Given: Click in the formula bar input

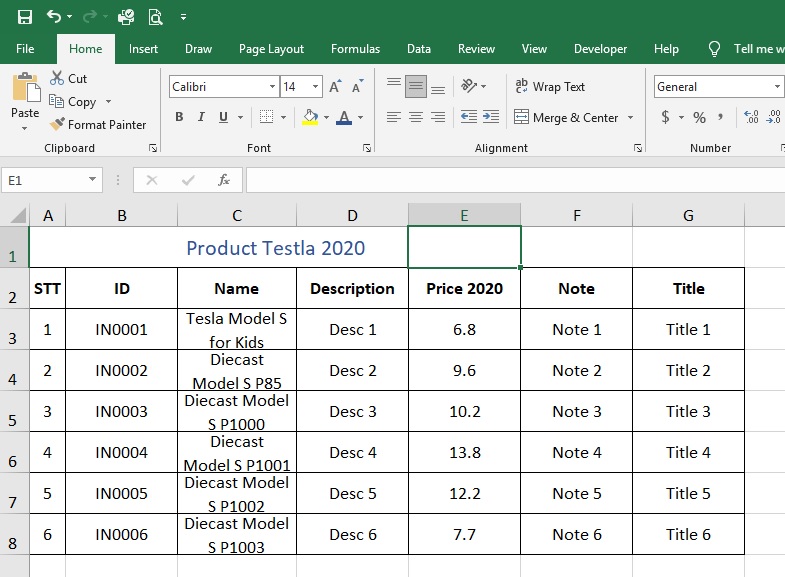Looking at the screenshot, I should [x=515, y=180].
